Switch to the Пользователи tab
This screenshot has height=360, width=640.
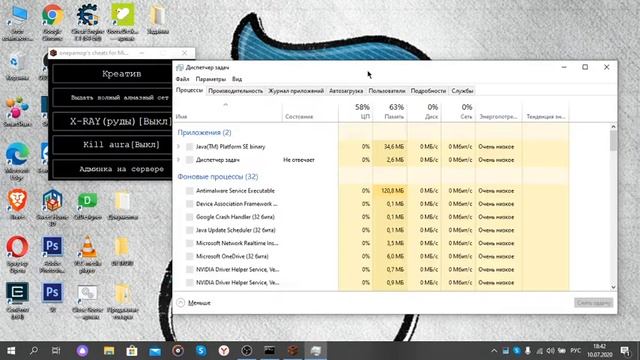pyautogui.click(x=387, y=91)
